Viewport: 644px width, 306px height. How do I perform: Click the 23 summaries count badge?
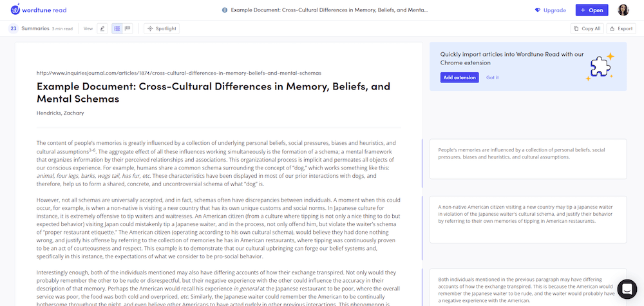pos(13,28)
